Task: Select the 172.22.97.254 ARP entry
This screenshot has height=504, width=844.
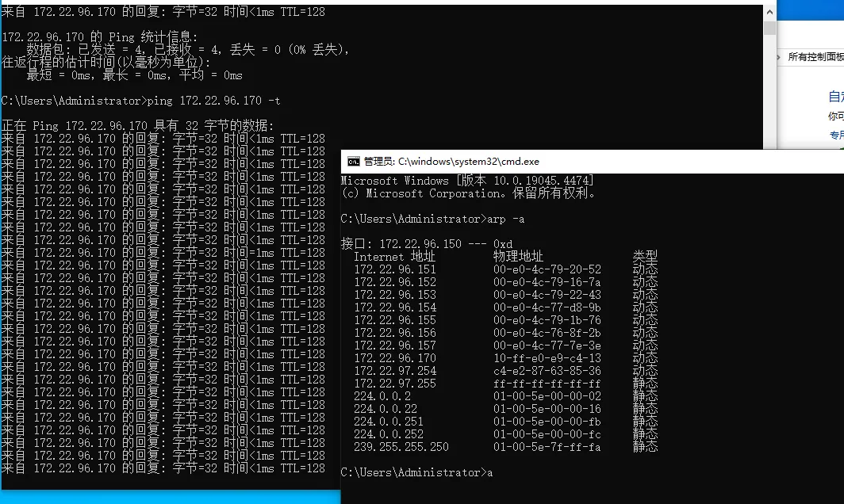Action: (x=394, y=371)
